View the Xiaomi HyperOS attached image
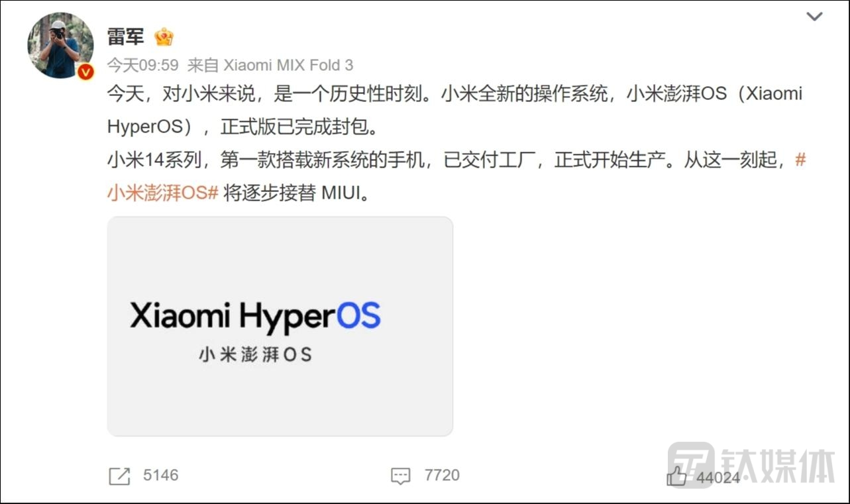This screenshot has height=504, width=850. 280,326
